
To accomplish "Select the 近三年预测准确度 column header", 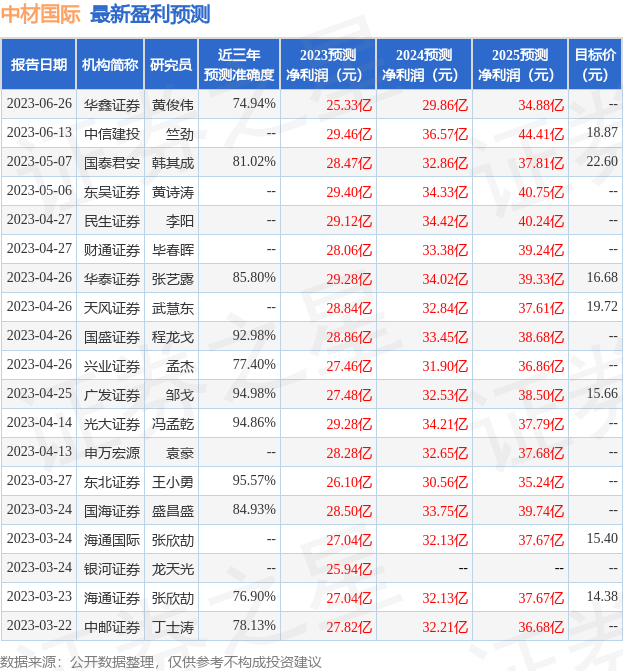I will (239, 65).
